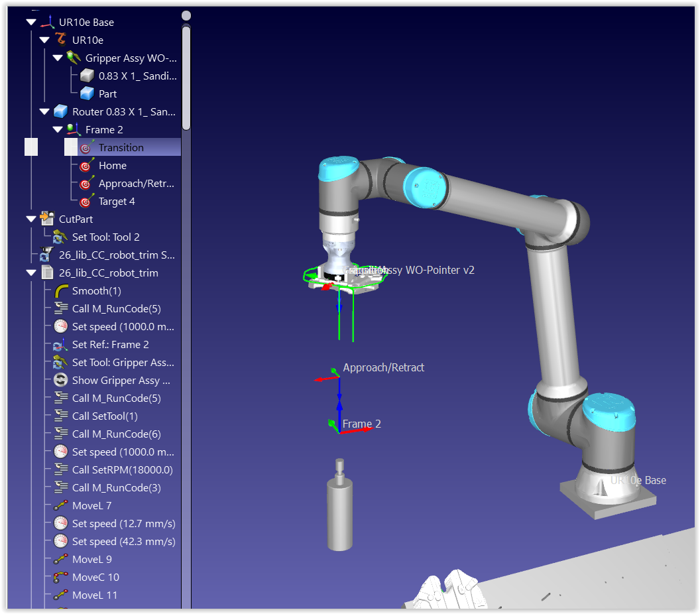700x614 pixels.
Task: Select the MoveL 7 instruction
Action: click(x=91, y=506)
